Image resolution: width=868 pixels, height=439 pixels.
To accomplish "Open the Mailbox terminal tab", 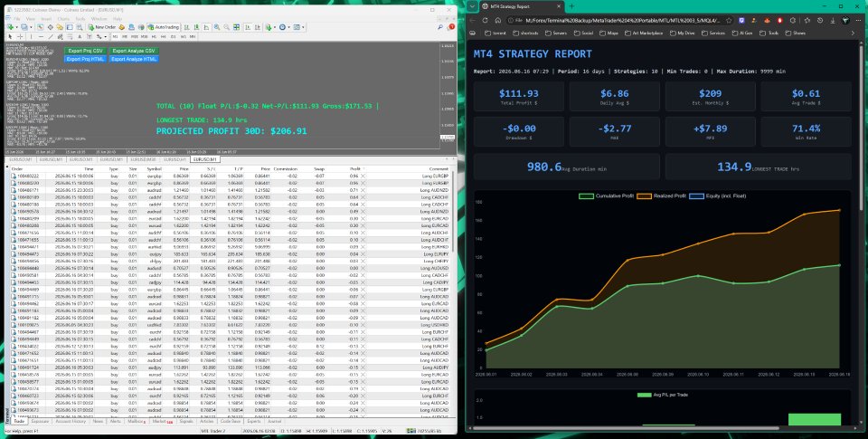I will pos(137,421).
